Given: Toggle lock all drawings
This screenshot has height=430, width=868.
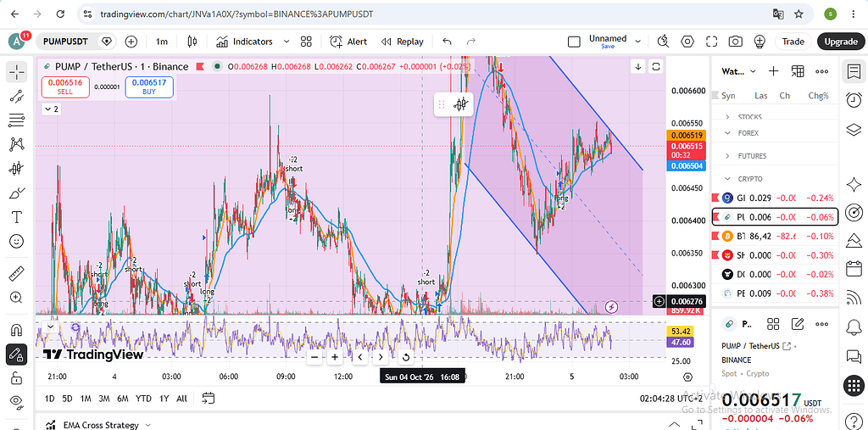Looking at the screenshot, I should tap(17, 378).
